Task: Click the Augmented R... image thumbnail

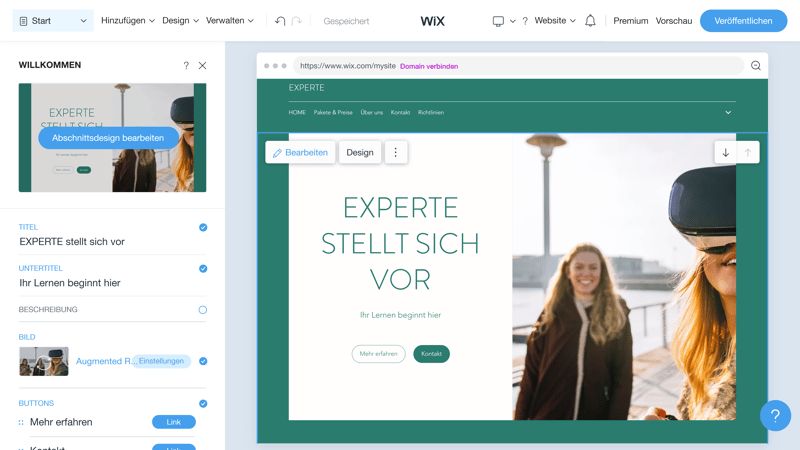Action: pyautogui.click(x=44, y=361)
